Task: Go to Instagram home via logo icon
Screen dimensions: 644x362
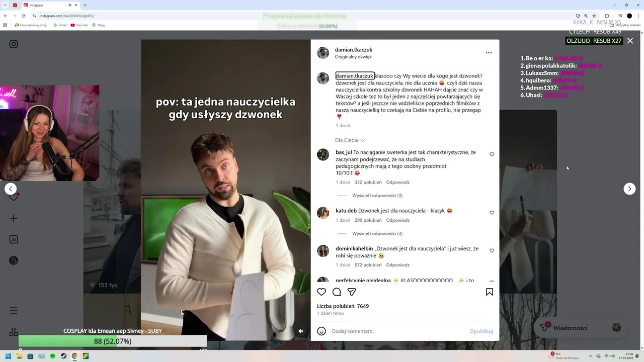Action: pos(14,44)
